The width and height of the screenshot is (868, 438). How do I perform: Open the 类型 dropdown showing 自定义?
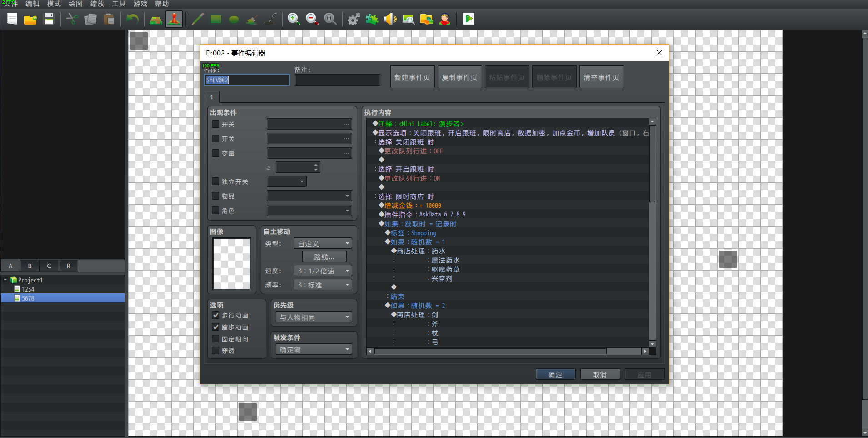[x=323, y=244]
